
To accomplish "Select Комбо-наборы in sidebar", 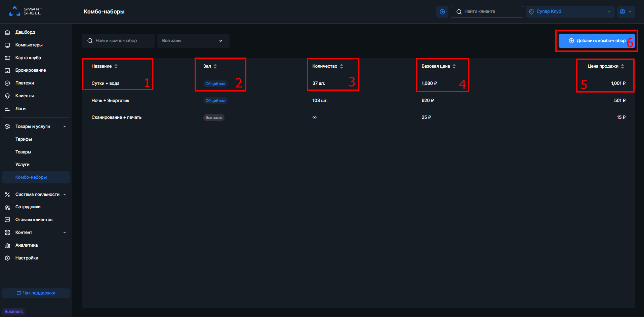I will [36, 177].
